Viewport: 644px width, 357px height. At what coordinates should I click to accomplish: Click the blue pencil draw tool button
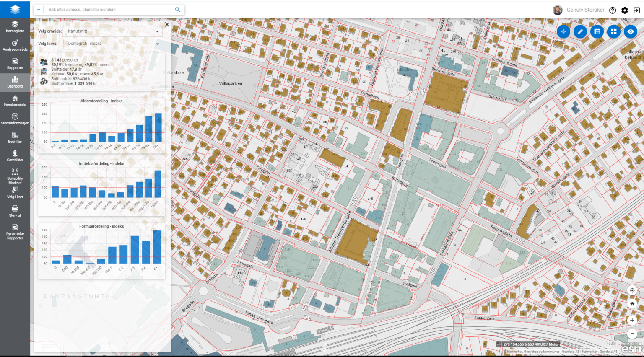click(580, 31)
